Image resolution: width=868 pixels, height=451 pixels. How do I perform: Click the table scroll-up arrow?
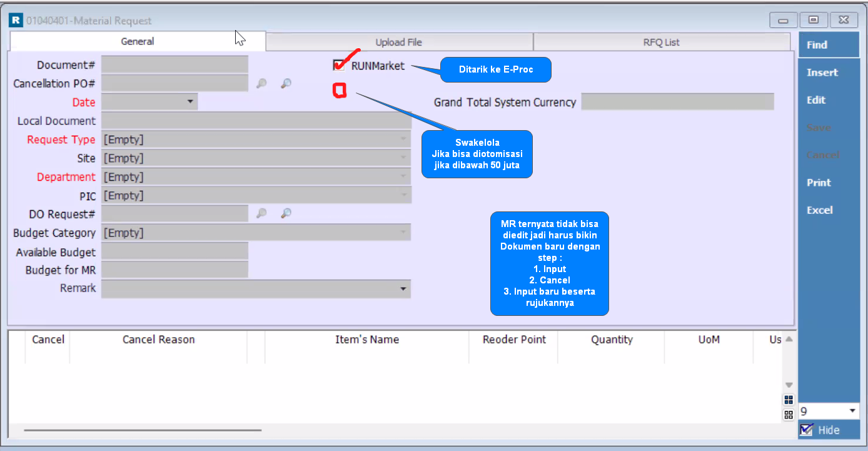(x=789, y=340)
